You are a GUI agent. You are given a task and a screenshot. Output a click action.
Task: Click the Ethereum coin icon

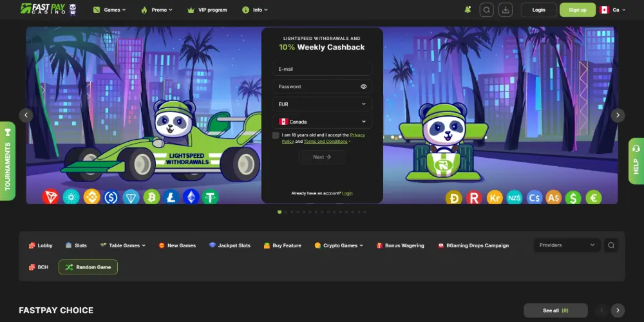191,196
